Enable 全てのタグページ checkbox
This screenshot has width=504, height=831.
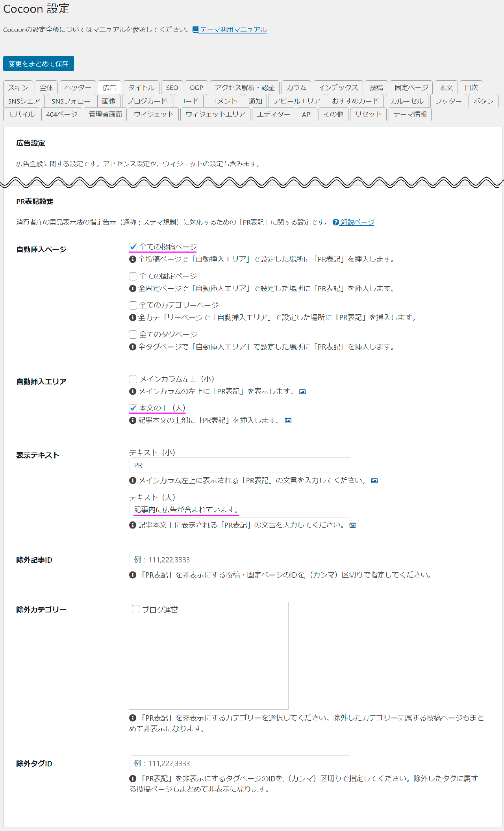point(133,334)
